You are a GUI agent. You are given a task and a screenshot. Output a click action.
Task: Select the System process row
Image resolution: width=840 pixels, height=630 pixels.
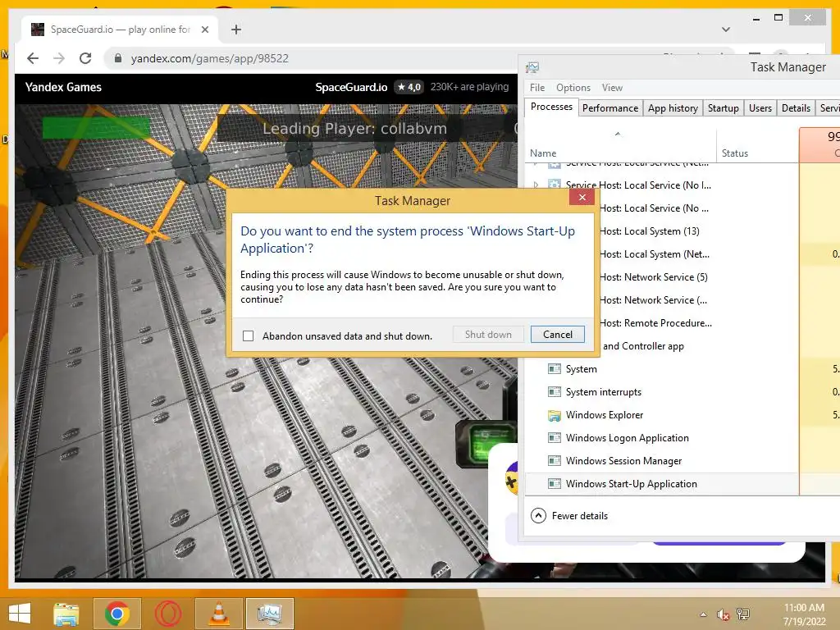662,369
